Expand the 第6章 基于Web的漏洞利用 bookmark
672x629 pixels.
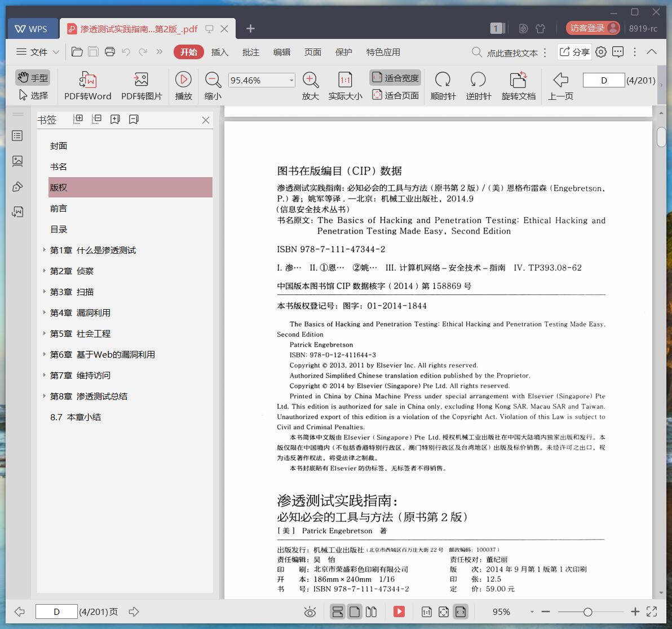44,354
